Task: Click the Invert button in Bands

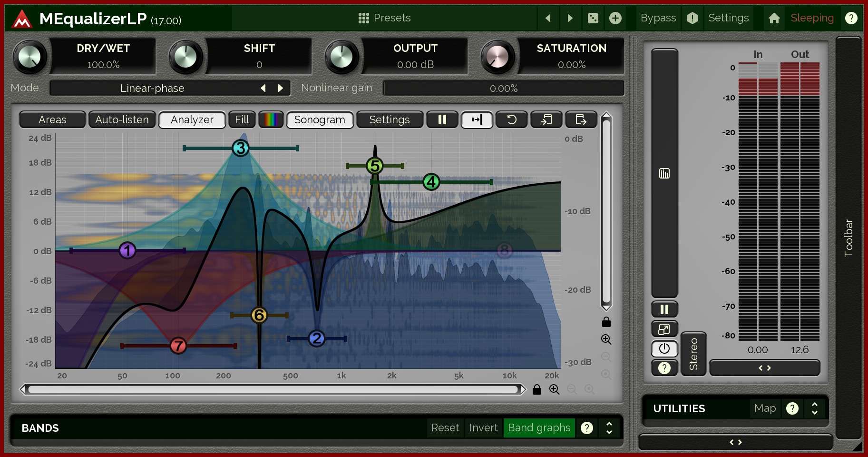Action: point(483,427)
